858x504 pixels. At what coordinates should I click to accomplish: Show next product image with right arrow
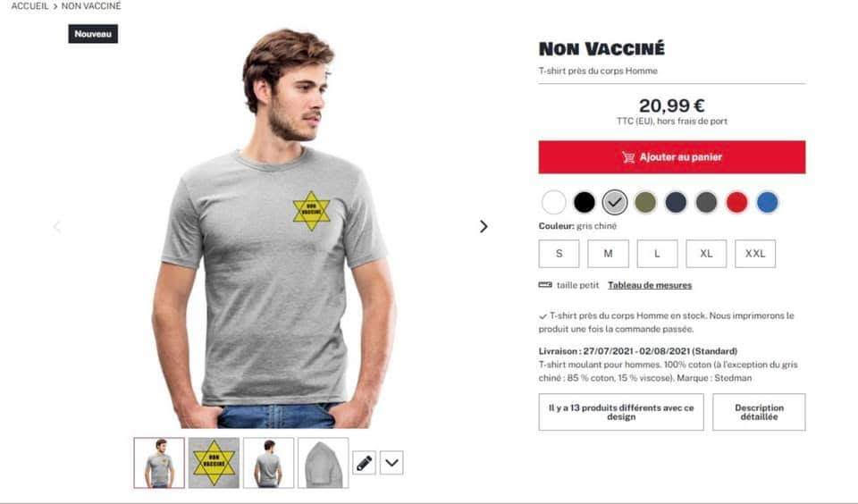[x=484, y=227]
